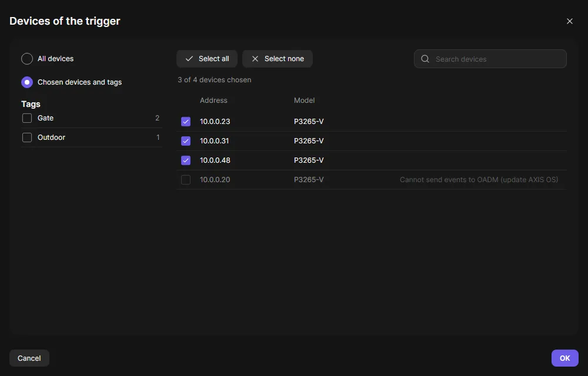The image size is (588, 376).
Task: Close the Devices of the trigger dialog
Action: tap(569, 21)
